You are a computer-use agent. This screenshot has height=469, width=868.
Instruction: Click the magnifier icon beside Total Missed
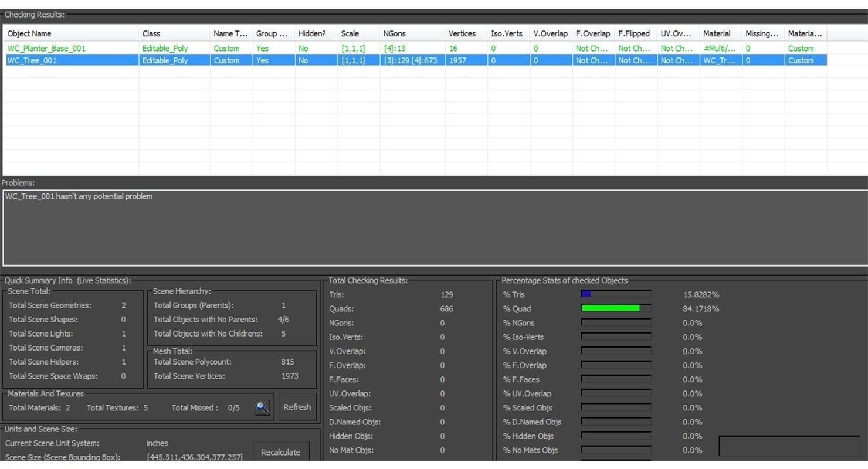(263, 407)
